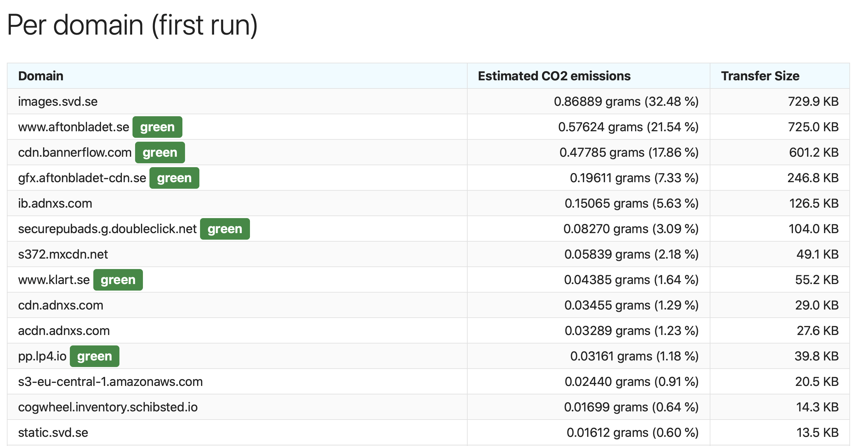Screen dimensions: 868x446
Task: Click transfer size 725.0 KB
Action: (x=813, y=127)
